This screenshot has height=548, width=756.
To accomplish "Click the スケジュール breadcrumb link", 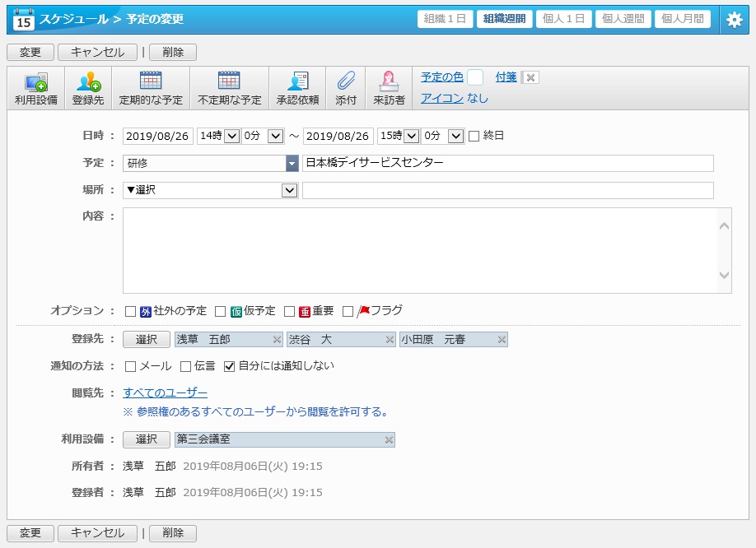I will coord(74,19).
